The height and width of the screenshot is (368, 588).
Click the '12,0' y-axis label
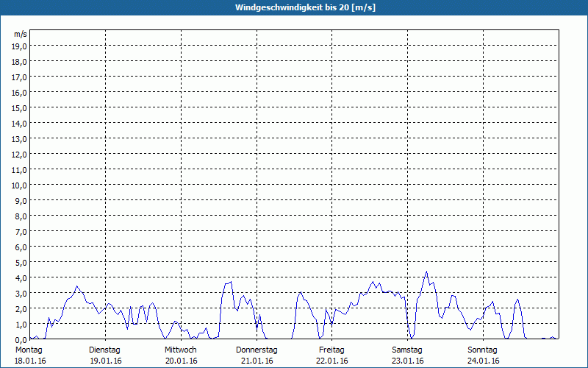[x=20, y=155]
